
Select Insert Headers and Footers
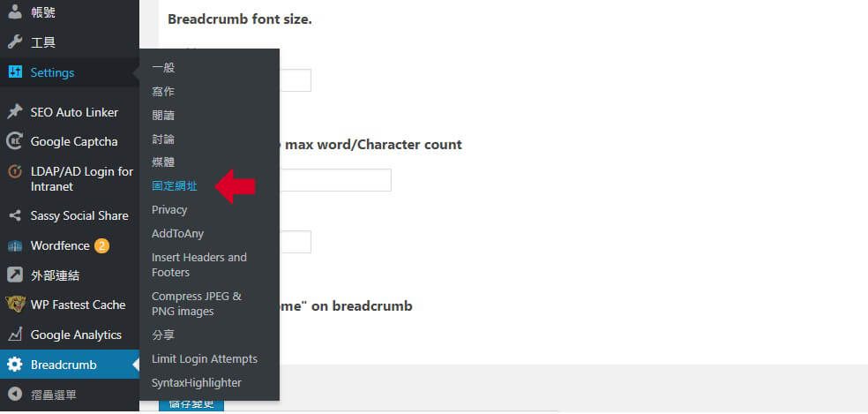199,265
